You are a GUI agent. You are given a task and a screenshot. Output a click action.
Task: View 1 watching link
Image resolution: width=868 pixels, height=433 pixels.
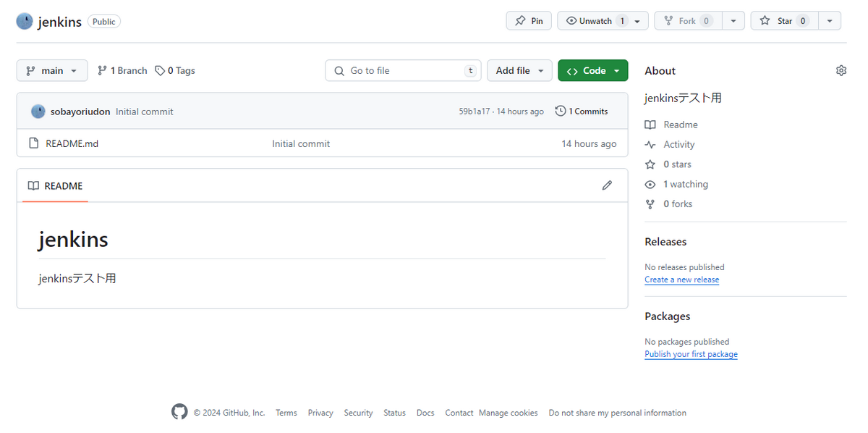pyautogui.click(x=676, y=184)
